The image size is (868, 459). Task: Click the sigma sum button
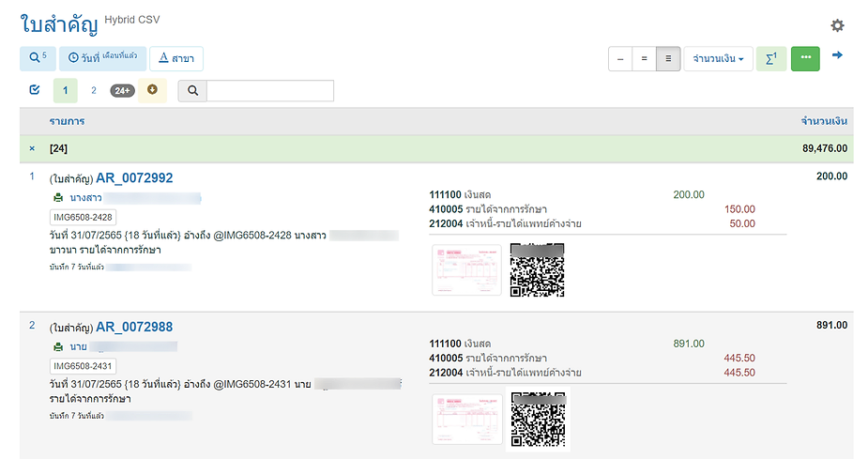click(770, 58)
